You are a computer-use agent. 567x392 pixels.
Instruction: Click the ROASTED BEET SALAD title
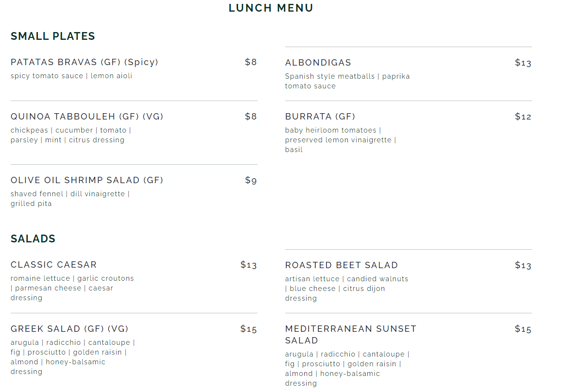tap(342, 265)
